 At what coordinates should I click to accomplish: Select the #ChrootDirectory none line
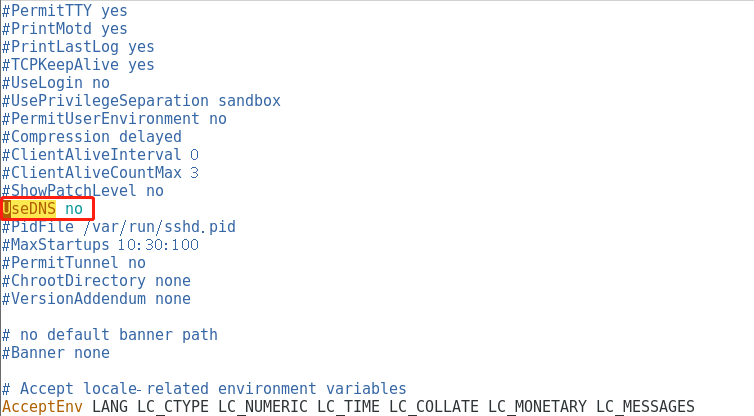[96, 281]
